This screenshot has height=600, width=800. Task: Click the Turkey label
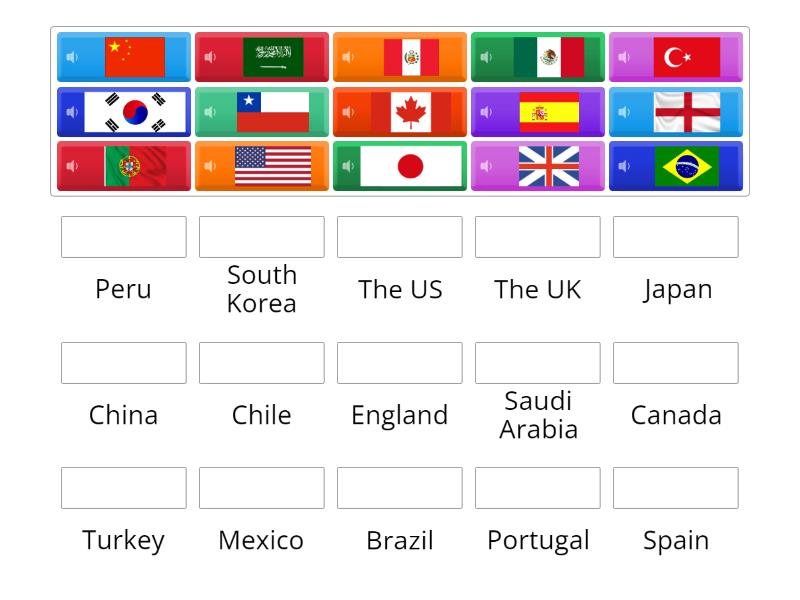coord(123,540)
